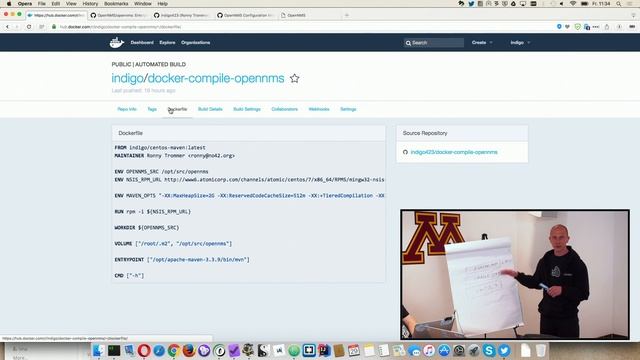Image resolution: width=640 pixels, height=360 pixels.
Task: Click the "FROM indigo/centos-maven:latest" line
Action: coord(160,148)
